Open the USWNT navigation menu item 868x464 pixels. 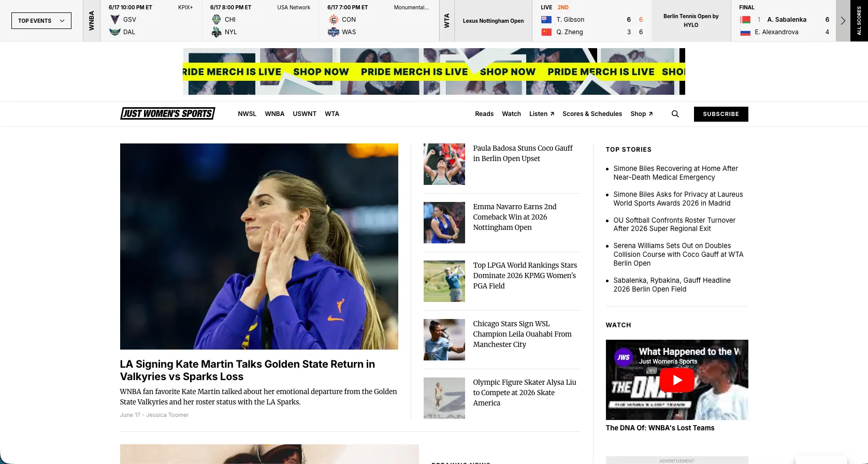tap(305, 114)
